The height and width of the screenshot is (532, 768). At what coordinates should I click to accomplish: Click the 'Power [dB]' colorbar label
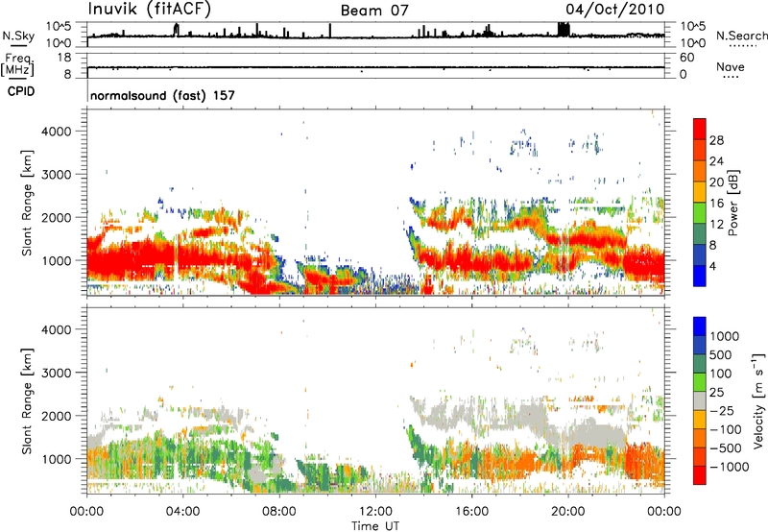coord(732,203)
